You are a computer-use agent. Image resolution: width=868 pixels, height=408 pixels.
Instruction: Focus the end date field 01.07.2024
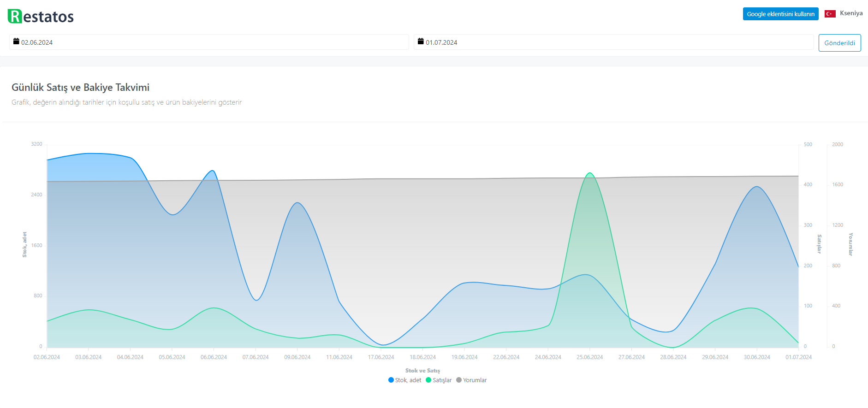pos(613,42)
